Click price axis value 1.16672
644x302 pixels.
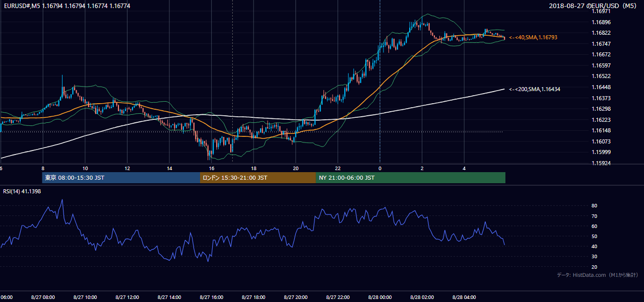click(602, 54)
